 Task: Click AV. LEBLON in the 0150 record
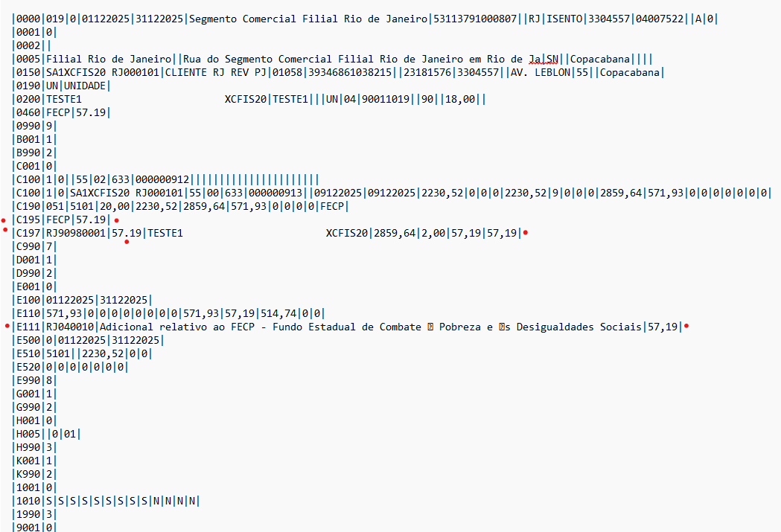542,72
